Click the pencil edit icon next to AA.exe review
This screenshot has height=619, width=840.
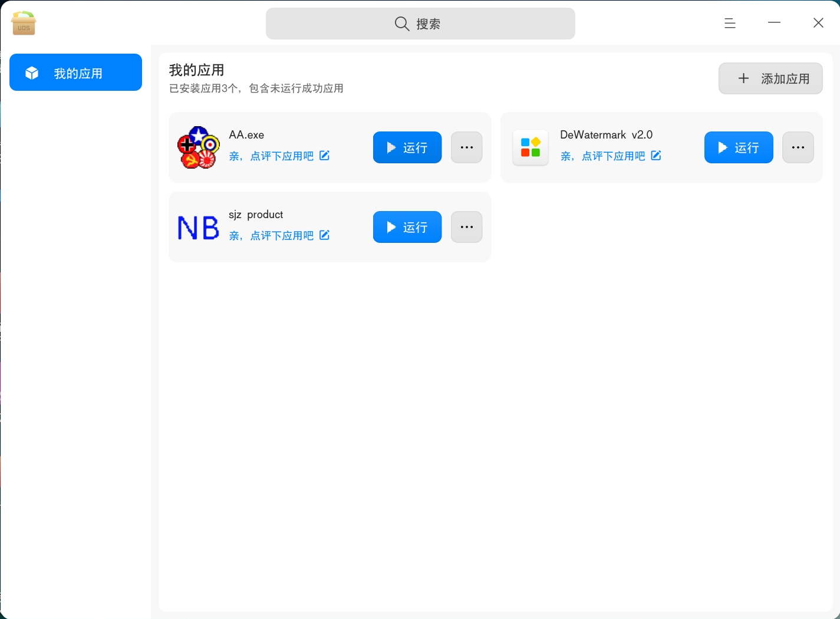click(x=325, y=155)
